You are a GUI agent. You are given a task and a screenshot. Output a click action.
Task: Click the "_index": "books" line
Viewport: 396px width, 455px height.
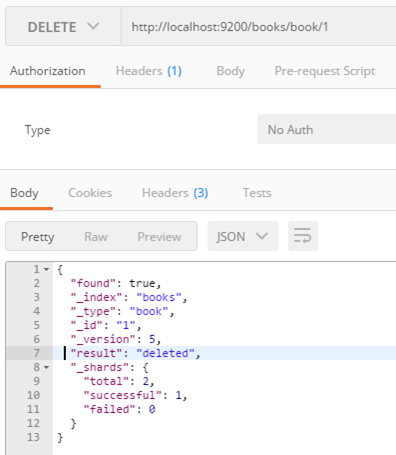tap(129, 297)
